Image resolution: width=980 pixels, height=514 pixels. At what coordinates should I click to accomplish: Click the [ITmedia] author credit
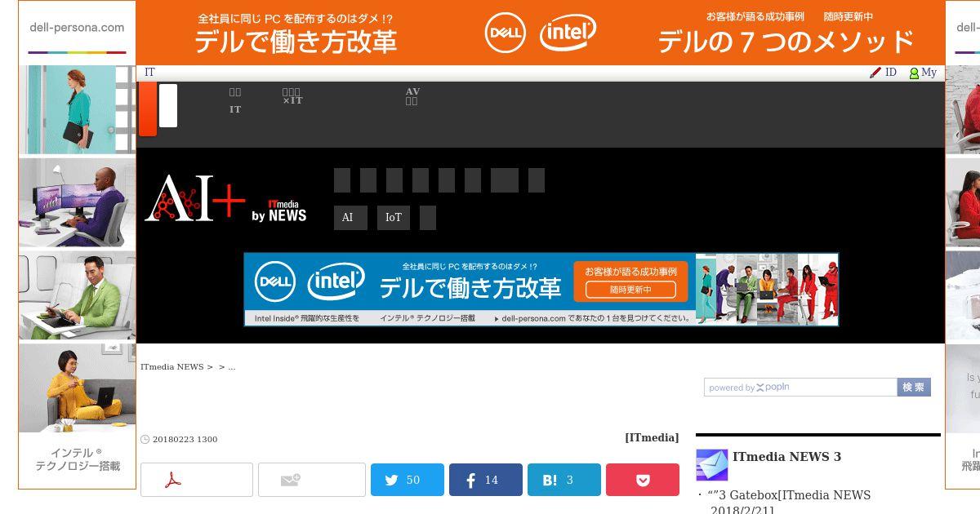coord(652,437)
